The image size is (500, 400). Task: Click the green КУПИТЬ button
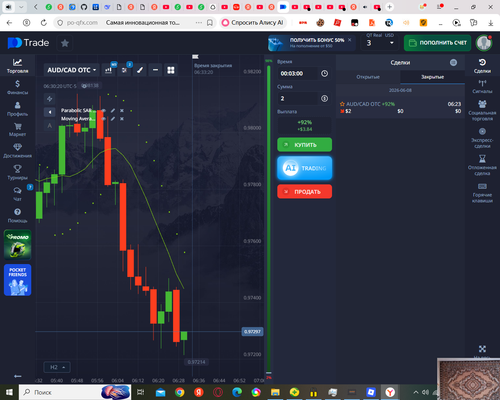tap(305, 145)
